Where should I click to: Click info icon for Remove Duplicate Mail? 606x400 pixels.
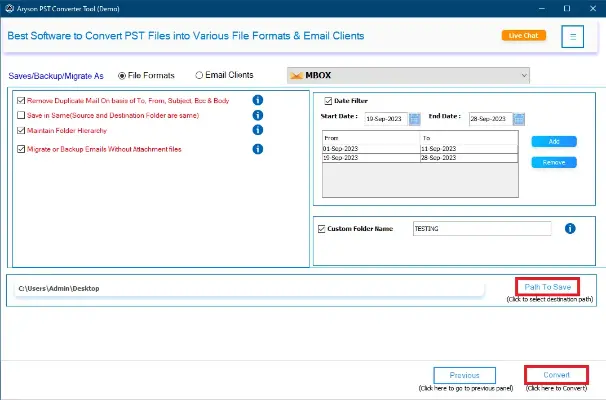tap(258, 100)
